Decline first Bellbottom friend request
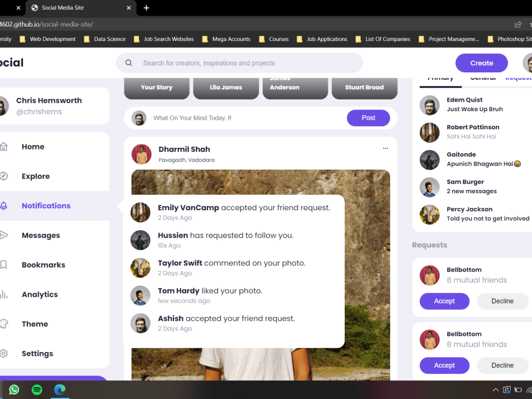The height and width of the screenshot is (399, 532). pos(503,301)
